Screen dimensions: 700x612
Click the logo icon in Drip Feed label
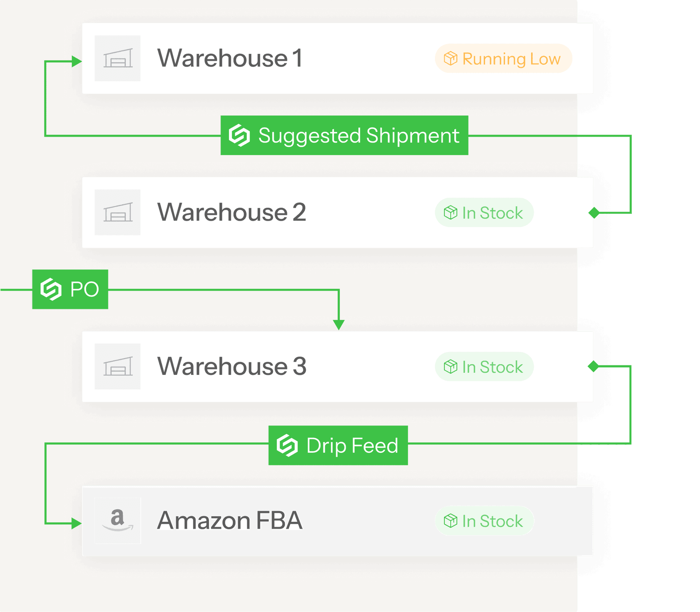pos(287,445)
